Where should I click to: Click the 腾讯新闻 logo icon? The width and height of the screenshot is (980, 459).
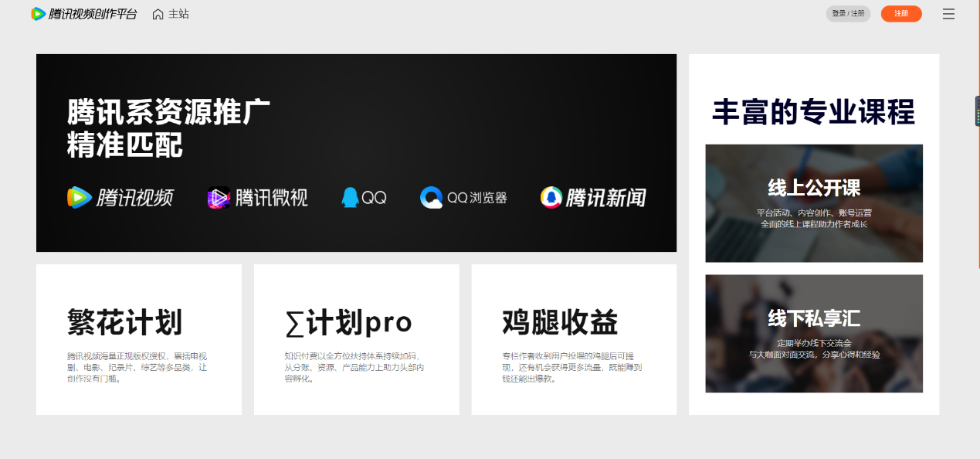[551, 198]
